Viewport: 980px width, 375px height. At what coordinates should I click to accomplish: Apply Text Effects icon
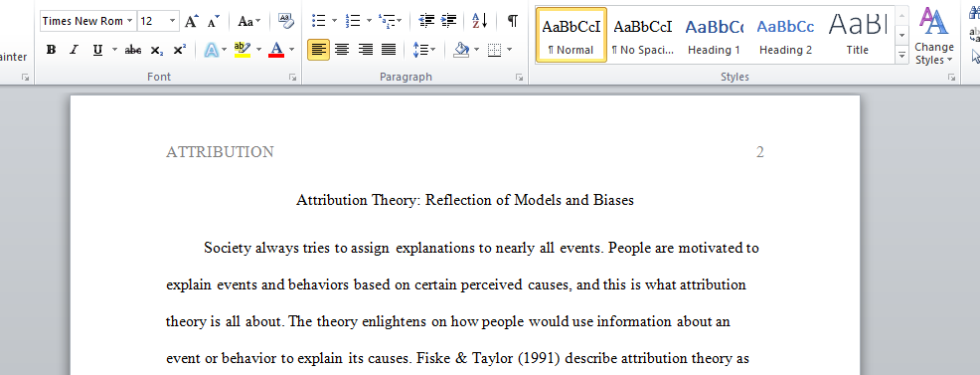tap(211, 50)
